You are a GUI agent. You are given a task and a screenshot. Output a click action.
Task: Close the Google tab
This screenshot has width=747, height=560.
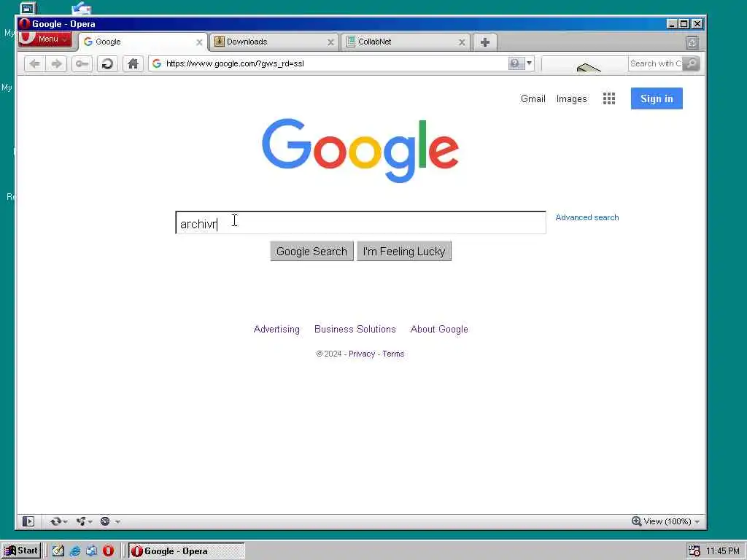(199, 42)
